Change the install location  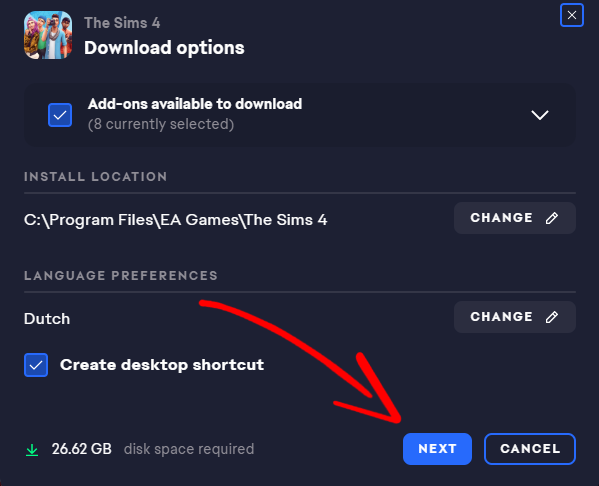click(515, 218)
